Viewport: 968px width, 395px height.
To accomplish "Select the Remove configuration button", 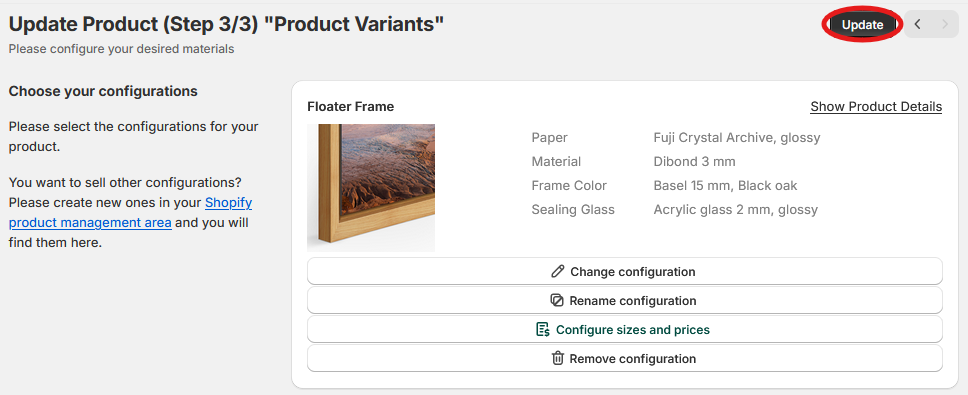I will (x=625, y=359).
